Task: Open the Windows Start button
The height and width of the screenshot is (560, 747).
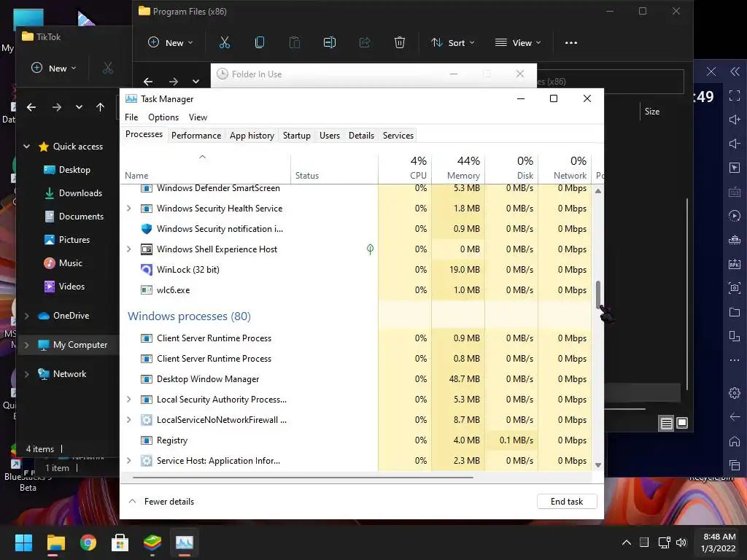Action: (x=23, y=542)
